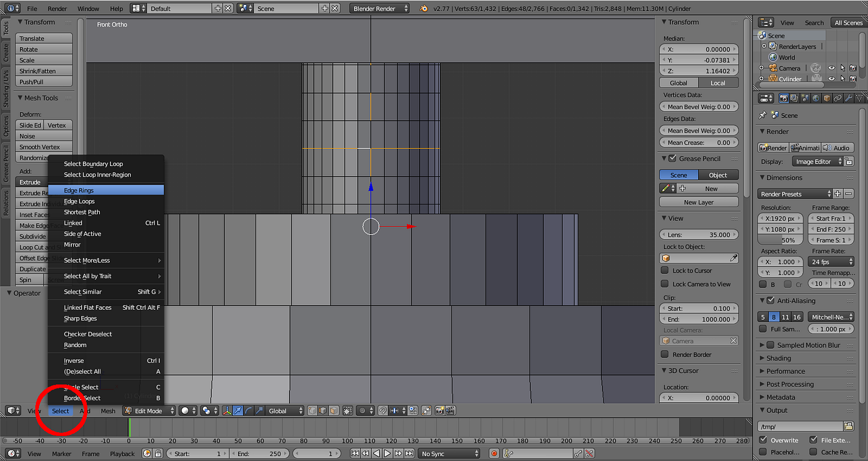Image resolution: width=868 pixels, height=461 pixels.
Task: Click the Translate button
Action: click(x=44, y=38)
